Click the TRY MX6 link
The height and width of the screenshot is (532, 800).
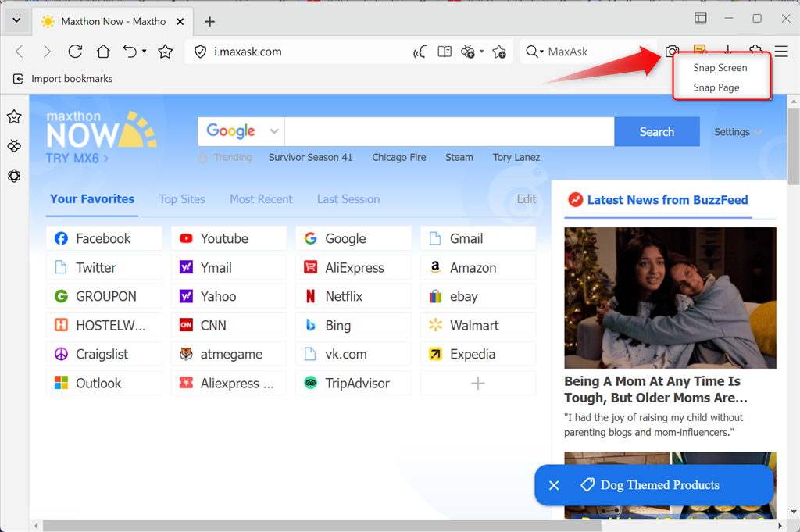[77, 159]
